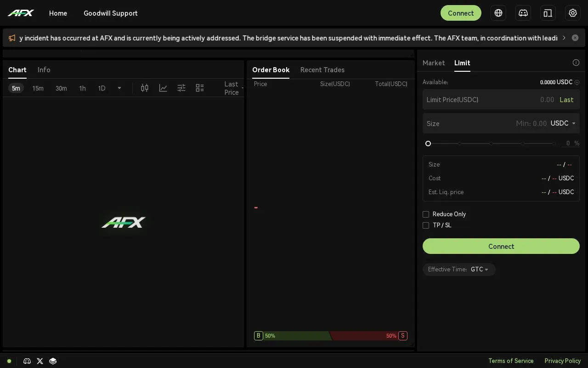Go to the Home menu item
Image resolution: width=588 pixels, height=368 pixels.
tap(58, 13)
